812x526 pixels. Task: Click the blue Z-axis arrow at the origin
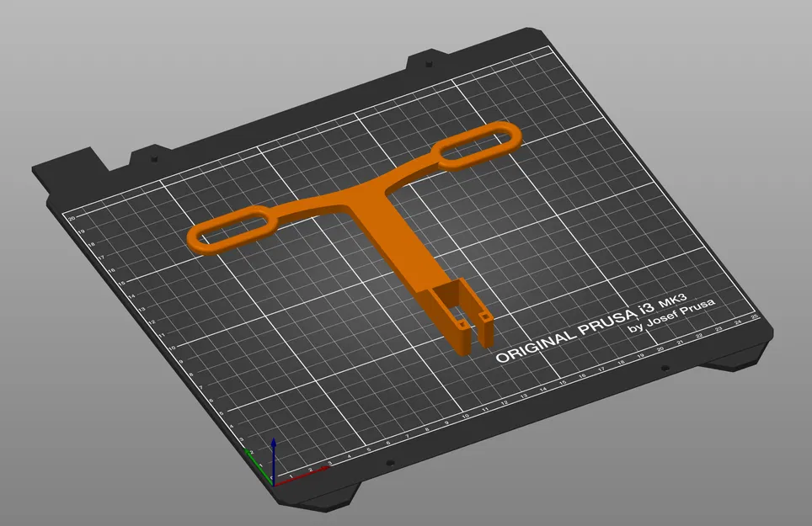click(x=275, y=446)
